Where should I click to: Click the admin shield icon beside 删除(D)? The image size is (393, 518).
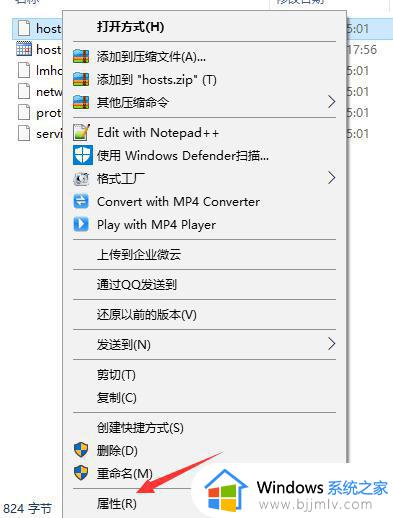[81, 450]
